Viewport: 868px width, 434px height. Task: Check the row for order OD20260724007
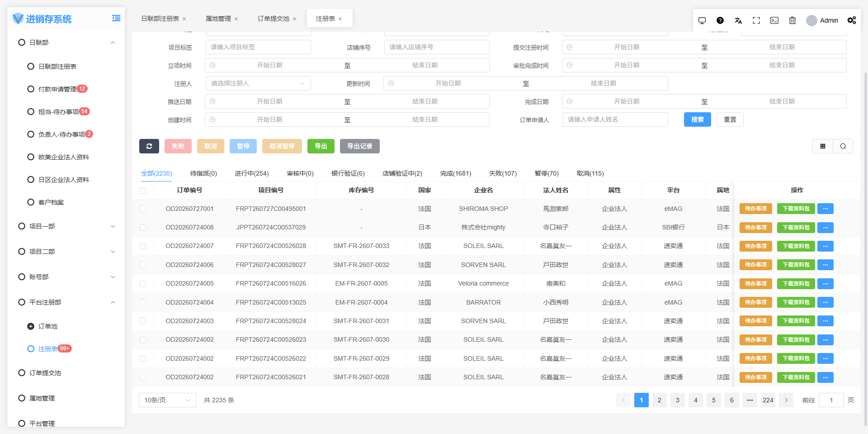(143, 246)
